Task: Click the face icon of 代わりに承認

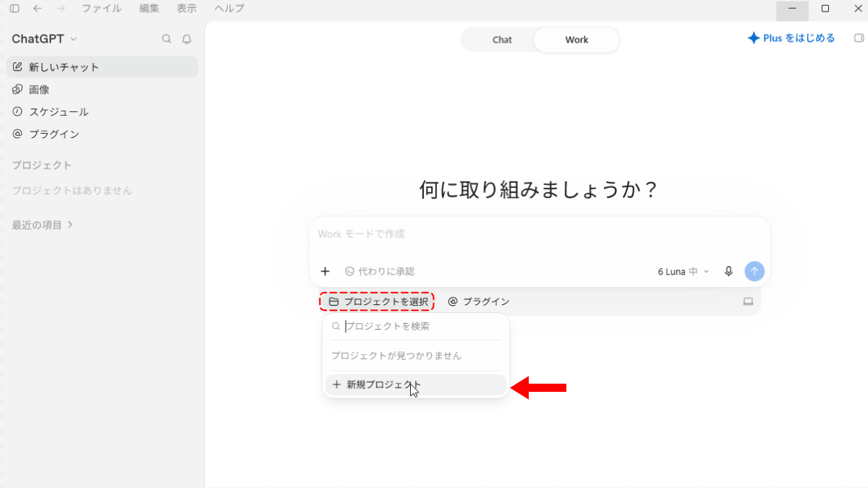Action: 350,271
